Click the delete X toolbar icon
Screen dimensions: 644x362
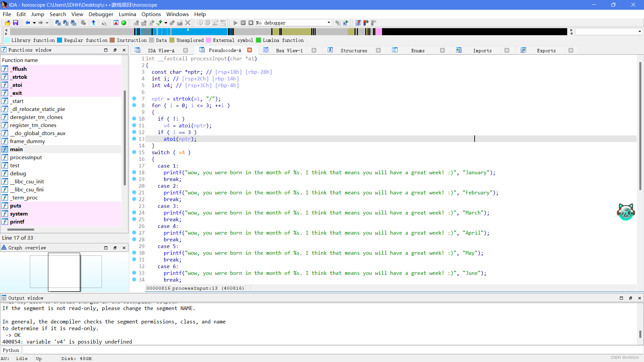click(x=188, y=23)
